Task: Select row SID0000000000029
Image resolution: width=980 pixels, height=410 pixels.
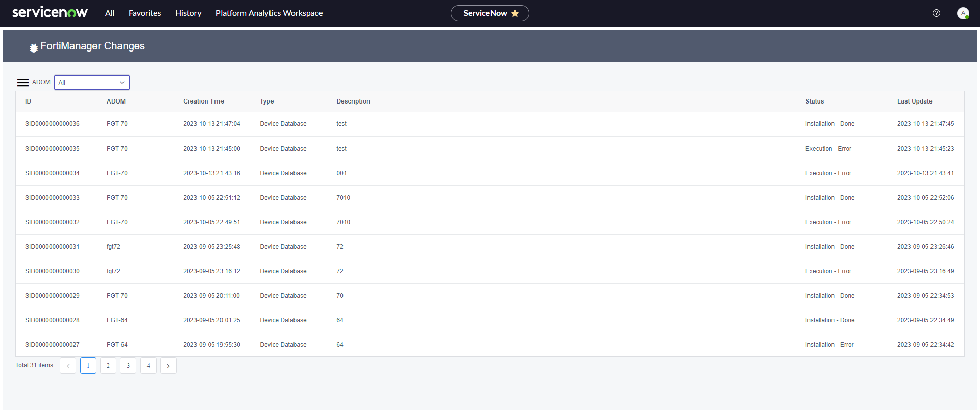Action: pos(490,296)
